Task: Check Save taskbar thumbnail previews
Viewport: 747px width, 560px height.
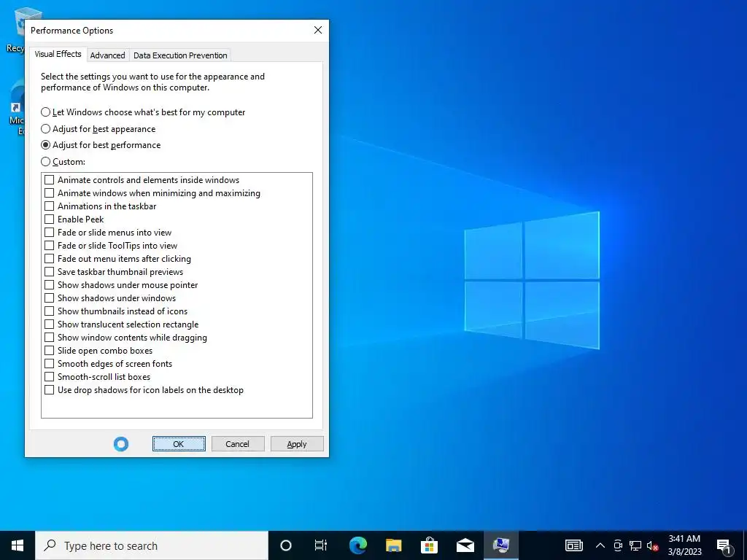Action: pos(49,272)
